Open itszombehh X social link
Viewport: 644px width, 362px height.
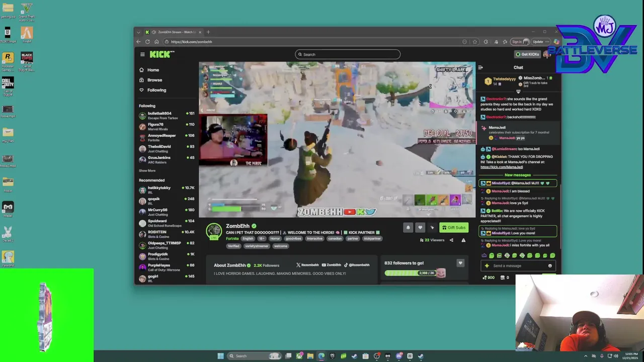pos(307,265)
